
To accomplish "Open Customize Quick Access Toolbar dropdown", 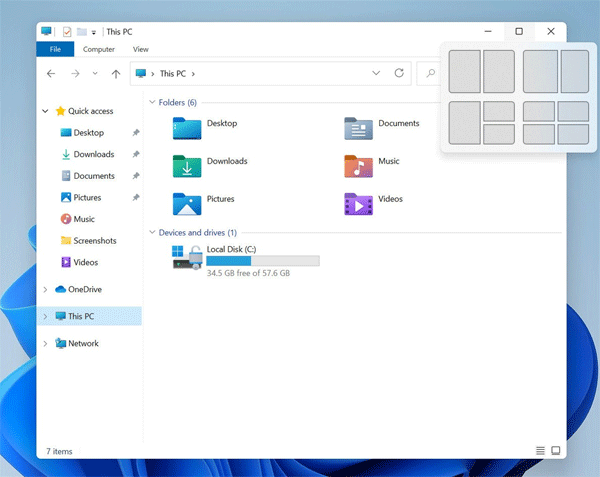I will coord(94,33).
